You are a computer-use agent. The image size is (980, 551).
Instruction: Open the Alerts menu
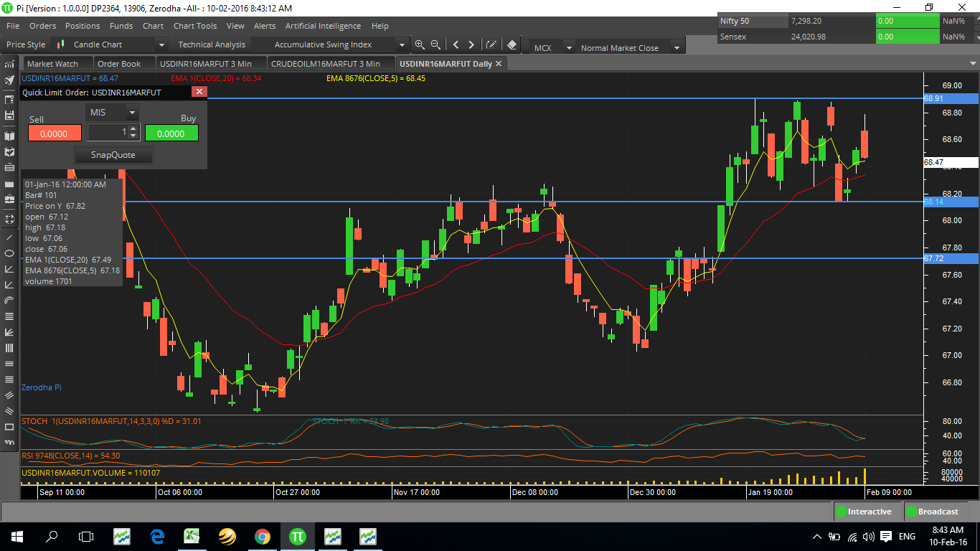265,26
